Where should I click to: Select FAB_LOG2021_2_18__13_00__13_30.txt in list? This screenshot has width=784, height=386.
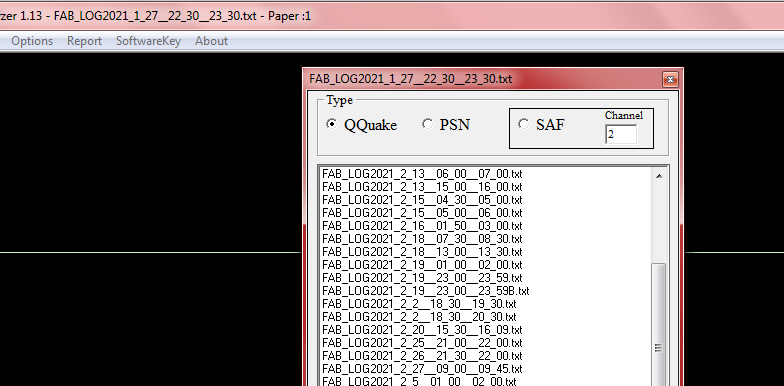(422, 252)
